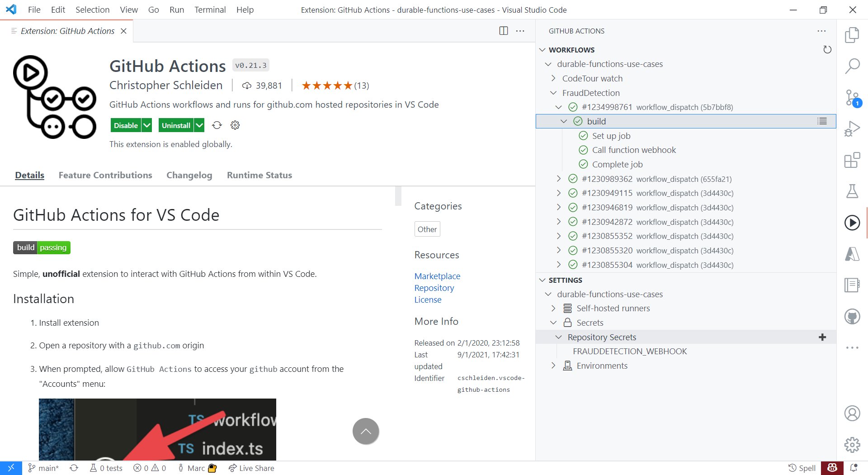
Task: Click the Christopher Schleiden publisher name
Action: (x=166, y=85)
